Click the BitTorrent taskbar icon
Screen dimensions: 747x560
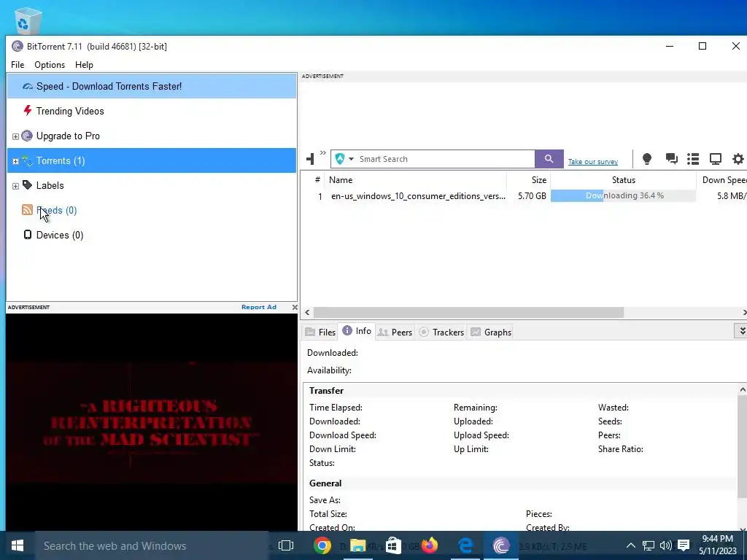501,545
